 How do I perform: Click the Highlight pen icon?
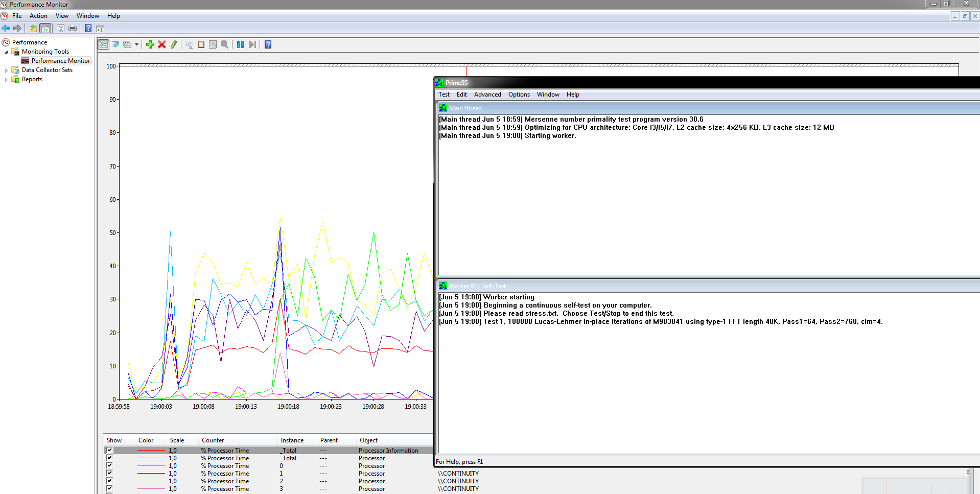(x=174, y=44)
